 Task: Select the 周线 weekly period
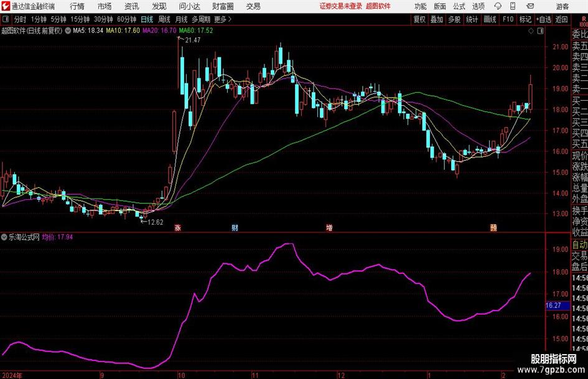[x=164, y=19]
